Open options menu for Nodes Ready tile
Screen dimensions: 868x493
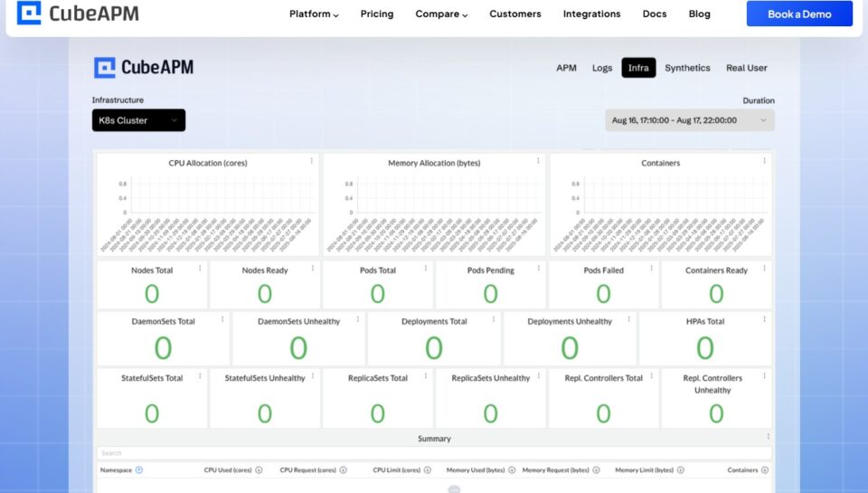(x=313, y=268)
